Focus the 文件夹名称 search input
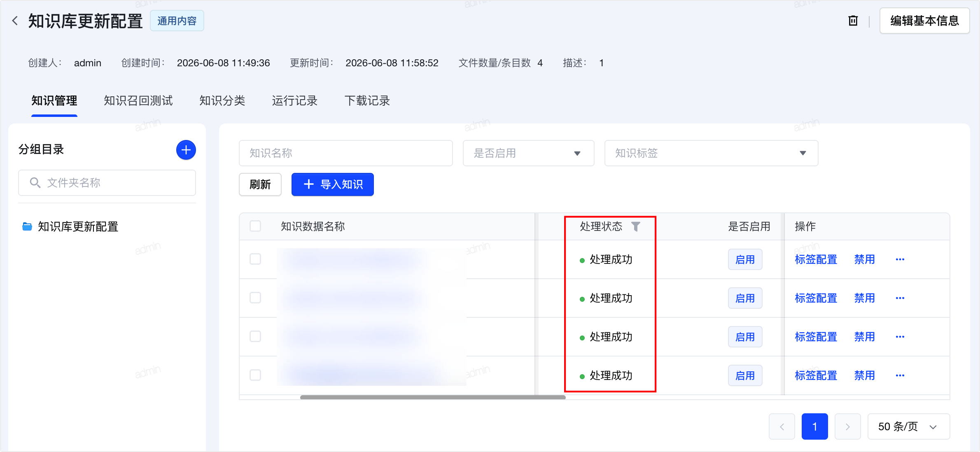The image size is (980, 452). 107,183
